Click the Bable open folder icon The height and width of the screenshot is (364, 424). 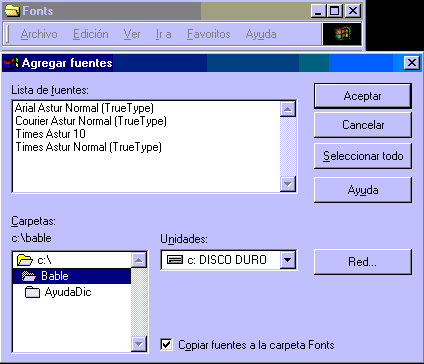point(29,276)
